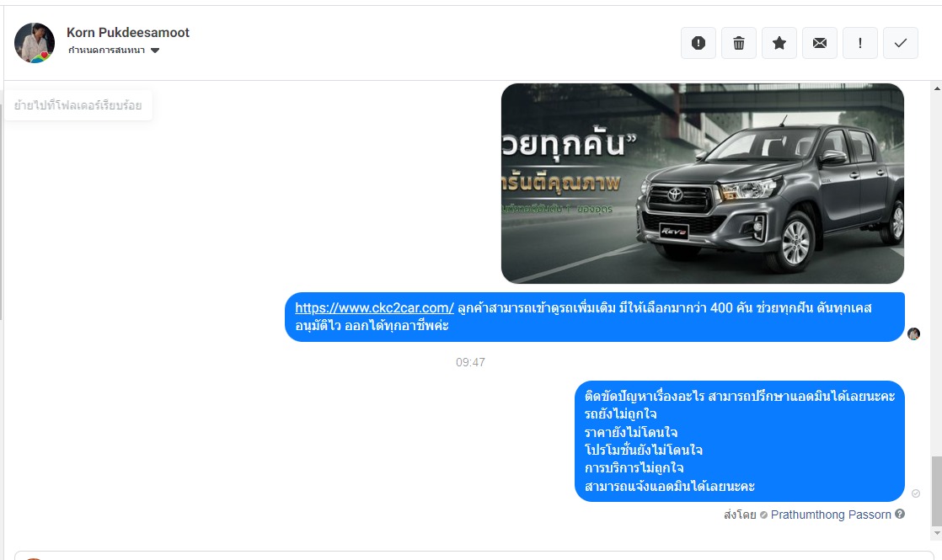Open Toyota Revo pickup image
942x560 pixels.
703,183
